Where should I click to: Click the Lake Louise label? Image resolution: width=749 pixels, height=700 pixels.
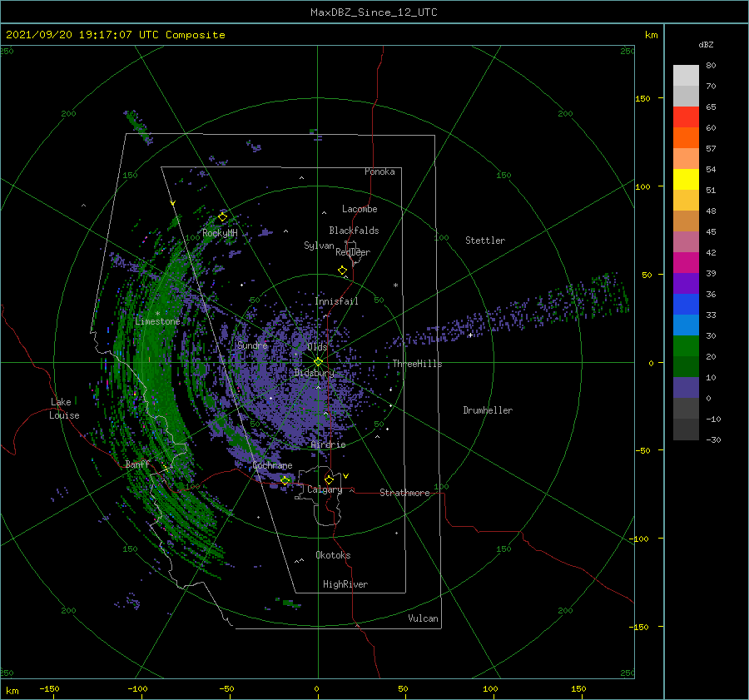pyautogui.click(x=64, y=409)
